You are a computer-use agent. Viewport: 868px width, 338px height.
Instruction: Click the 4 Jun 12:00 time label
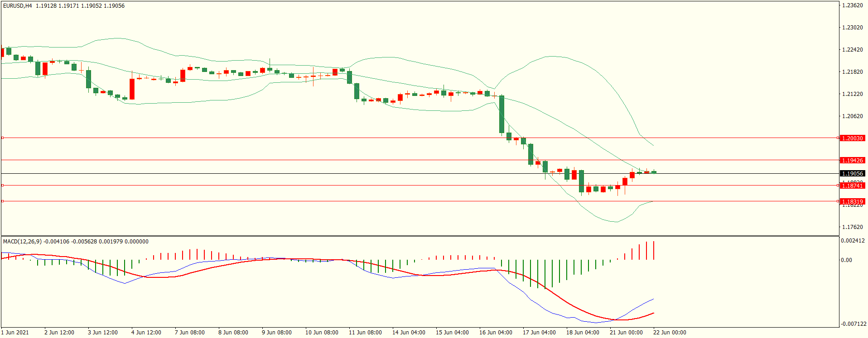146,333
